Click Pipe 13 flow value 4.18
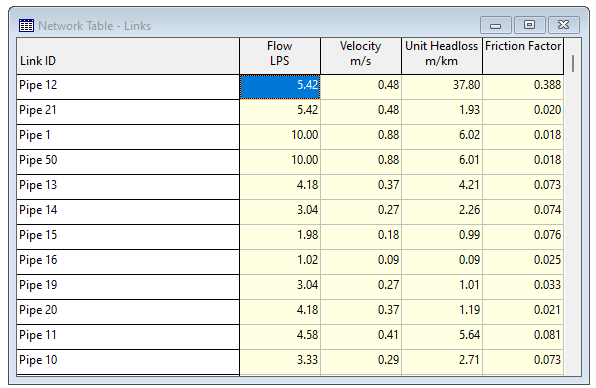The height and width of the screenshot is (388, 596). 280,187
